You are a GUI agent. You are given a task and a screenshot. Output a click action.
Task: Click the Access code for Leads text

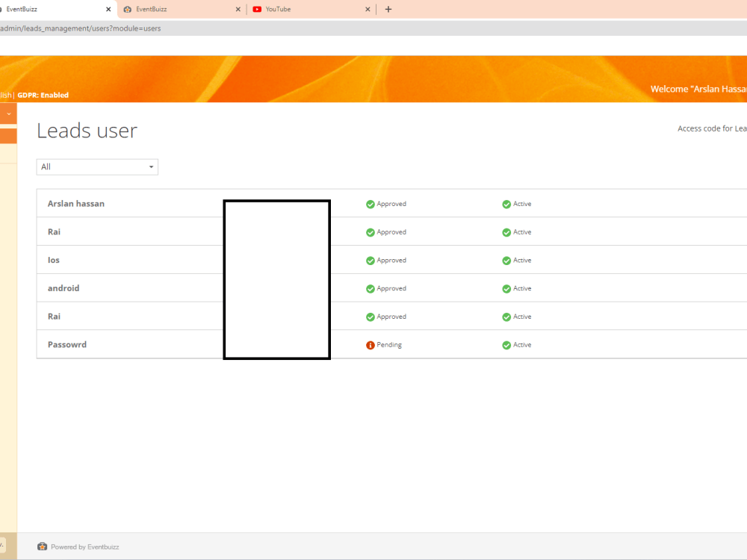point(712,128)
